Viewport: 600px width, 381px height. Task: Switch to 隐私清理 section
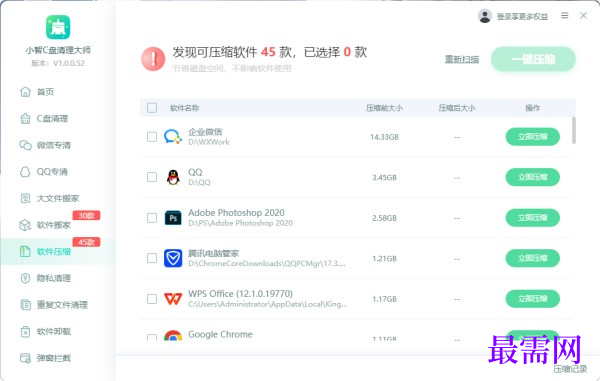(54, 278)
